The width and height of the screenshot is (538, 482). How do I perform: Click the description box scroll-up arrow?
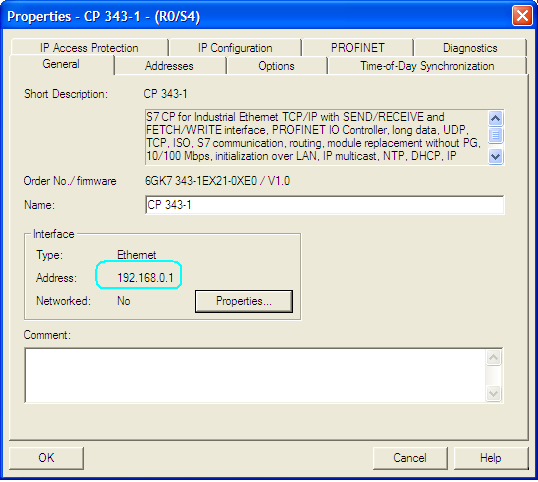(x=495, y=119)
